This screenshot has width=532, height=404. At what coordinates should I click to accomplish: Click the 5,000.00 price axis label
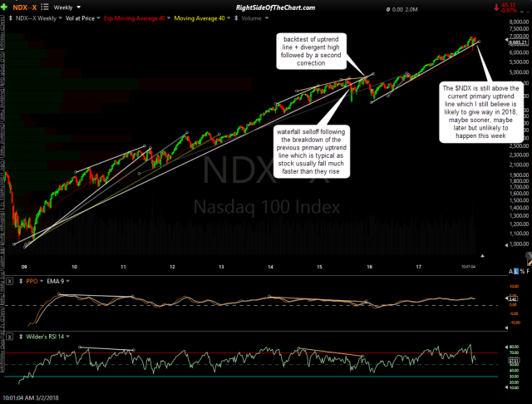point(519,72)
